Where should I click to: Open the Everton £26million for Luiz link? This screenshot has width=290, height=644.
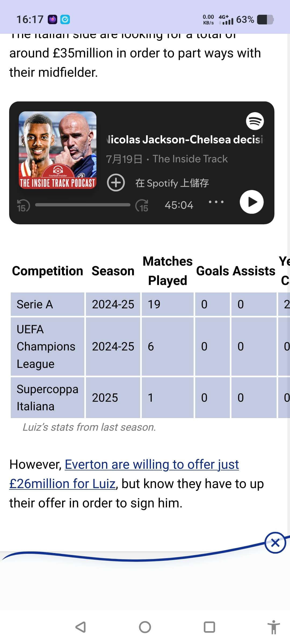pos(124,474)
